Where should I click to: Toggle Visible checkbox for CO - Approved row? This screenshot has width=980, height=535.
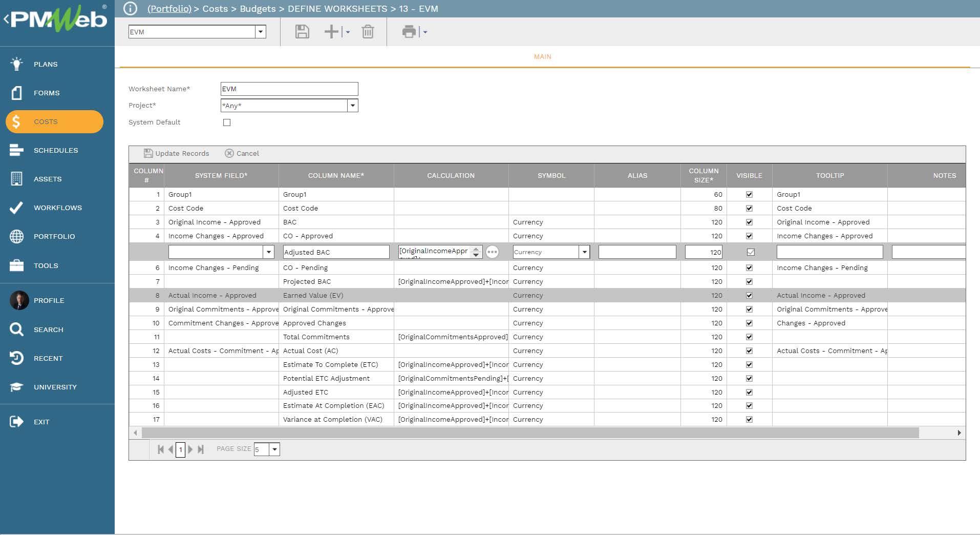[x=750, y=236]
